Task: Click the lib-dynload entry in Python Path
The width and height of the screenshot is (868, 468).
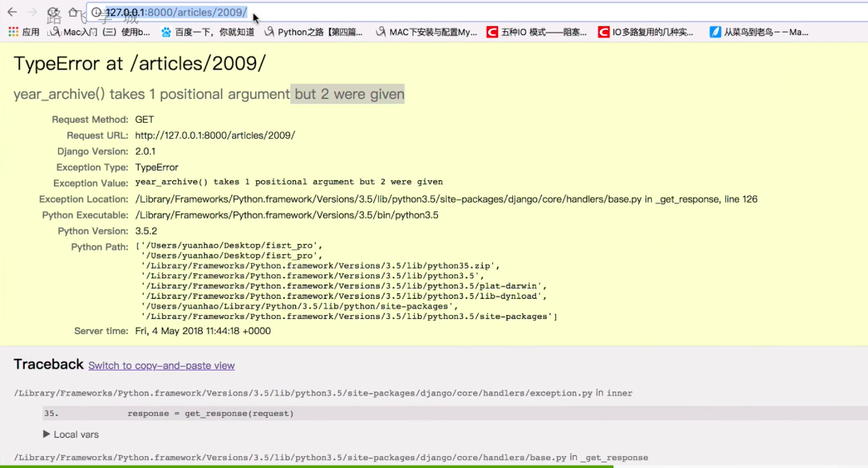Action: pos(344,296)
